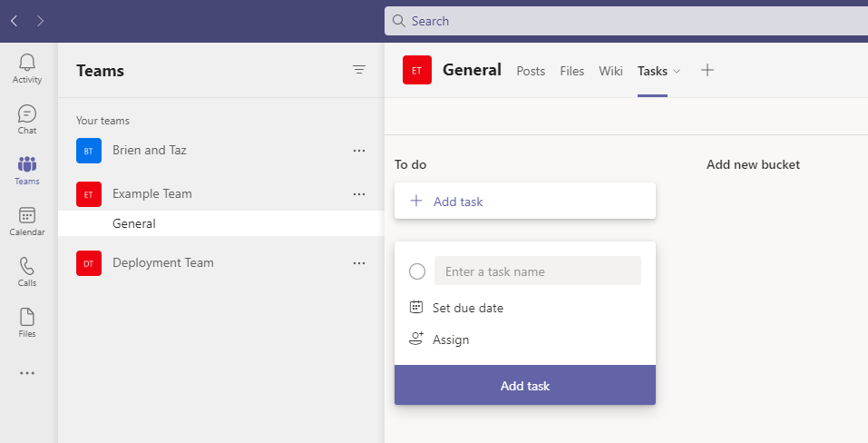Click the plus icon beside Add task

pos(416,201)
